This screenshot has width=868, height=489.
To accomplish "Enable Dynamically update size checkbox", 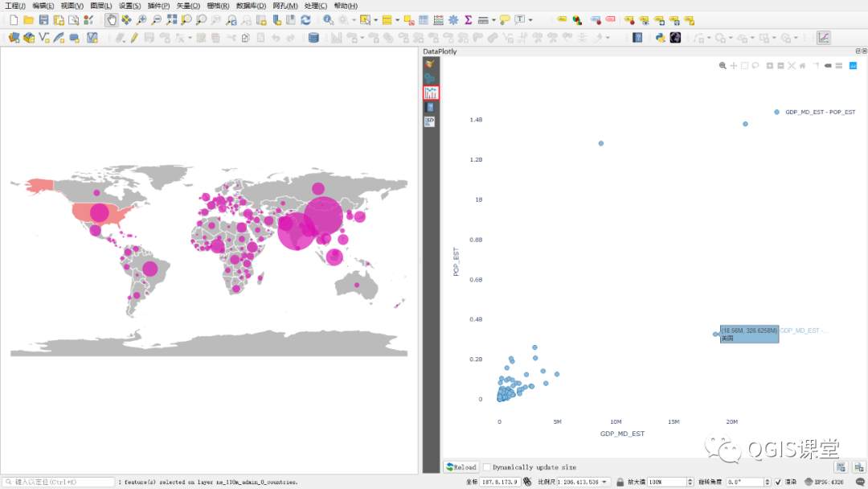I will [x=487, y=467].
